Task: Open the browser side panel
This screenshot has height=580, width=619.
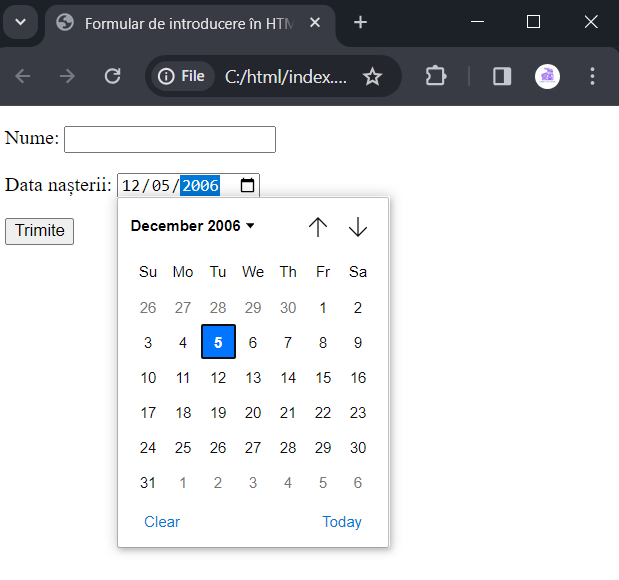Action: tap(502, 76)
